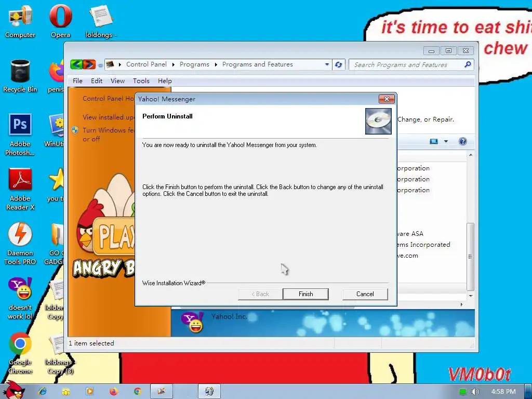Open Google Chrome desktop shortcut
Screen dimensions: 532x399
pos(20,353)
